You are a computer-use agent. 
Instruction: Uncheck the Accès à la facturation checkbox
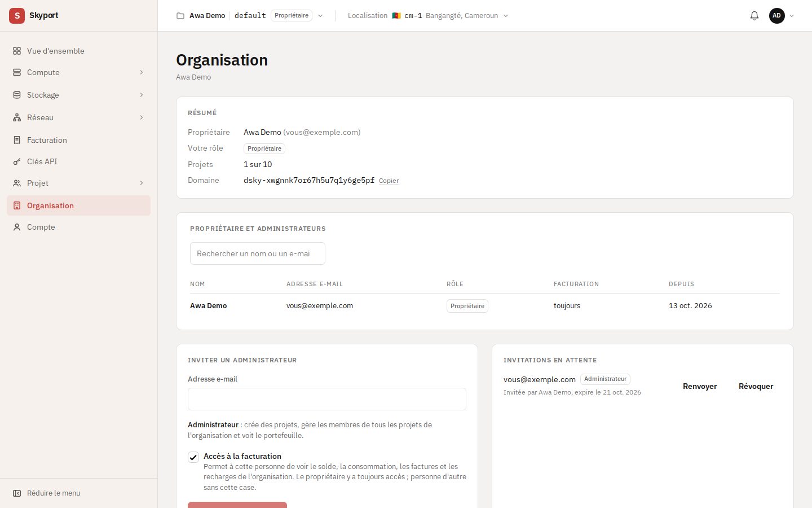[x=193, y=457]
